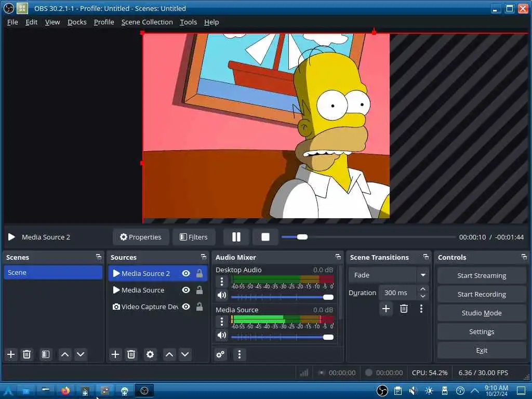Pause the Media Source 2 playback

236,237
